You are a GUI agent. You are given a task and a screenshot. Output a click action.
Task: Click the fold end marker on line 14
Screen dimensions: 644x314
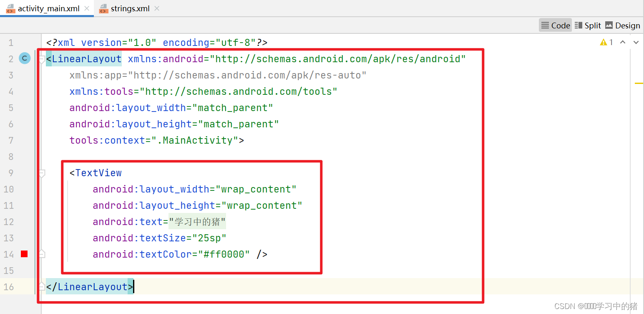tap(41, 253)
